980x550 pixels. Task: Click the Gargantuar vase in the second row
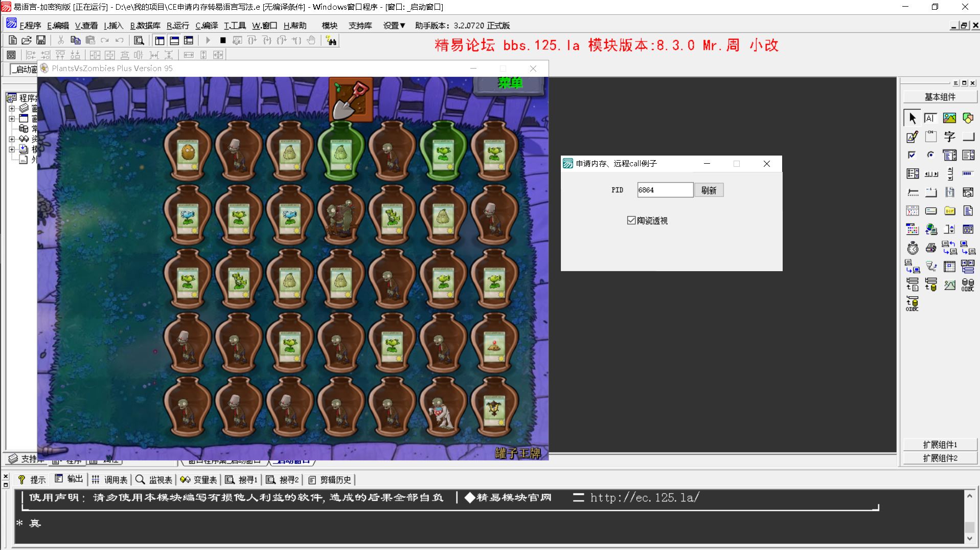click(x=341, y=215)
